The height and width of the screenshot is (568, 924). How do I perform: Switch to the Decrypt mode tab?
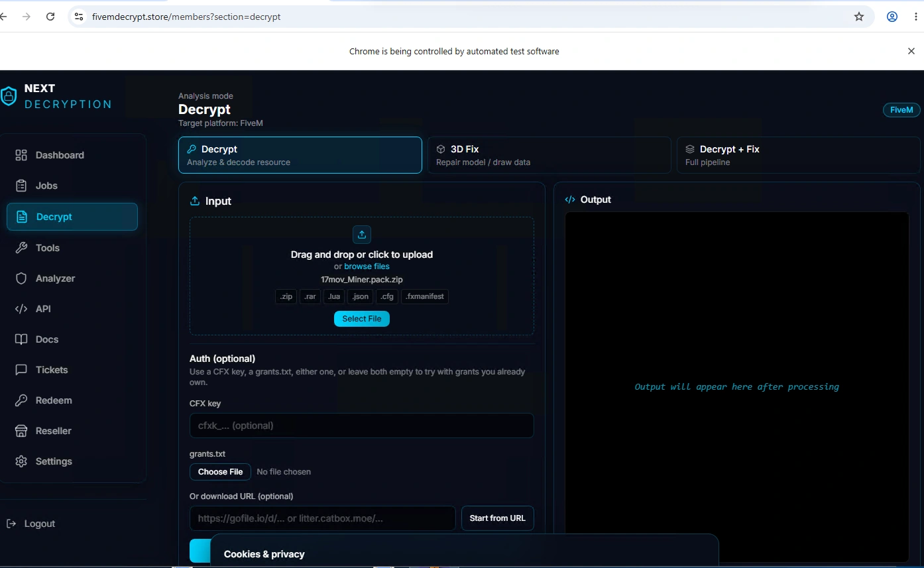[300, 155]
